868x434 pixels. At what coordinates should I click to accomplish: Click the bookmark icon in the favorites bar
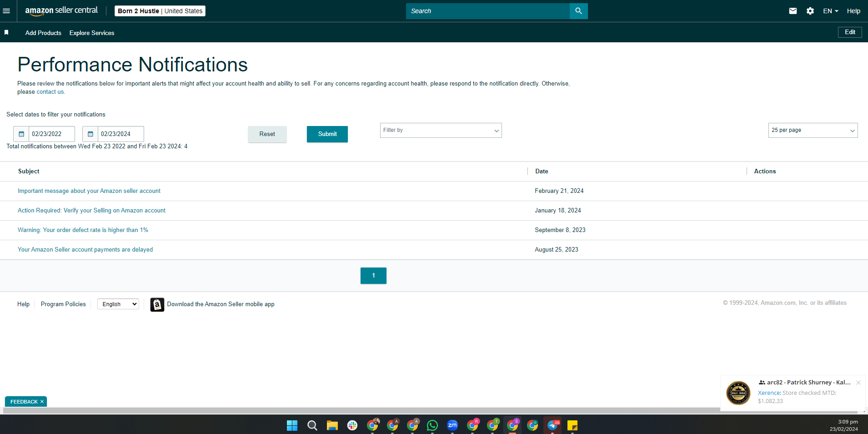(x=6, y=32)
